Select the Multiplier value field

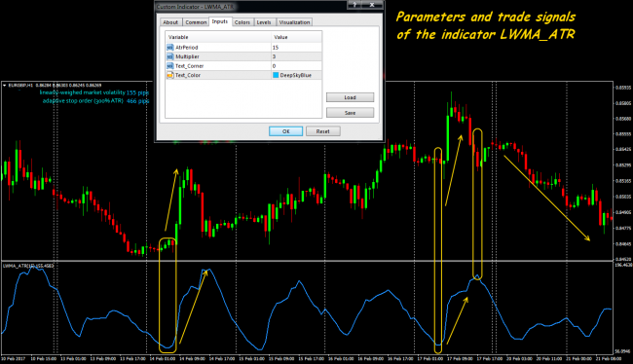click(297, 56)
